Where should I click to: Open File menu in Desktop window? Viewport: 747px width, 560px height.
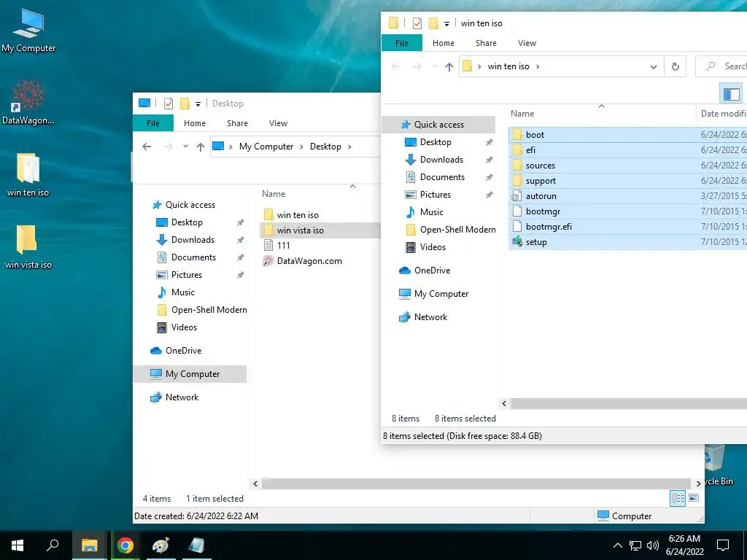[153, 123]
